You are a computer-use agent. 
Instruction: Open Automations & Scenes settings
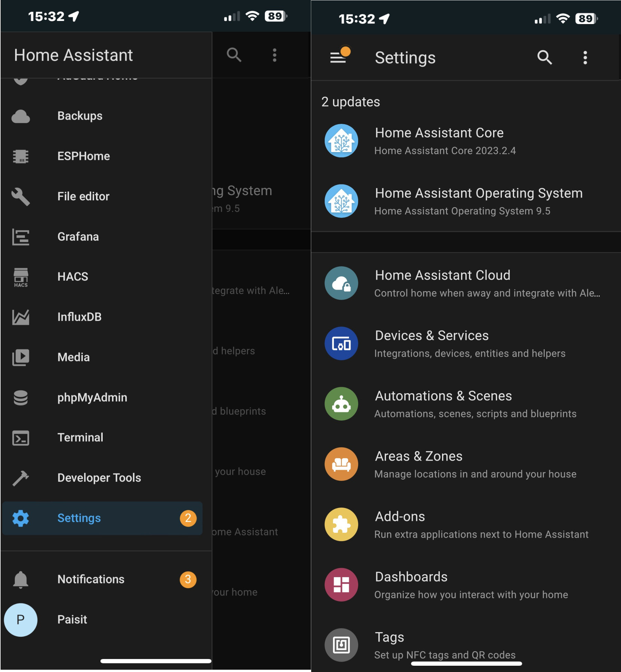[x=466, y=404]
